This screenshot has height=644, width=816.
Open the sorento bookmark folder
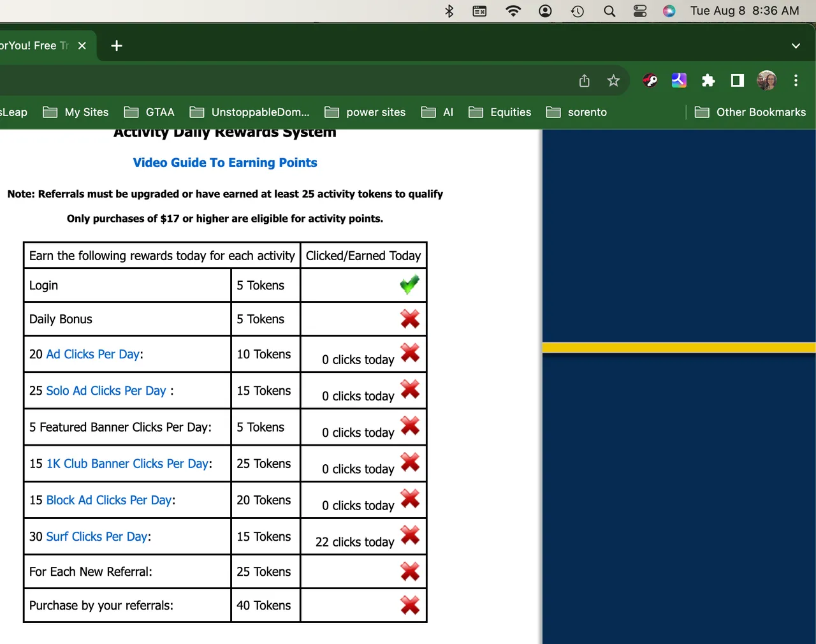click(577, 112)
